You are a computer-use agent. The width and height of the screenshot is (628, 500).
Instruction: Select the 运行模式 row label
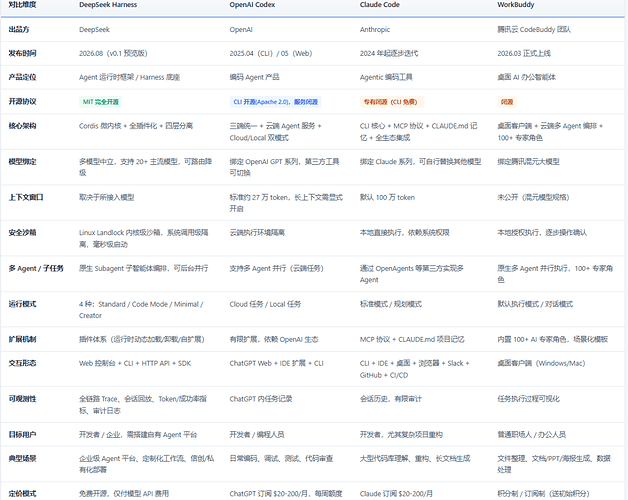pyautogui.click(x=22, y=304)
